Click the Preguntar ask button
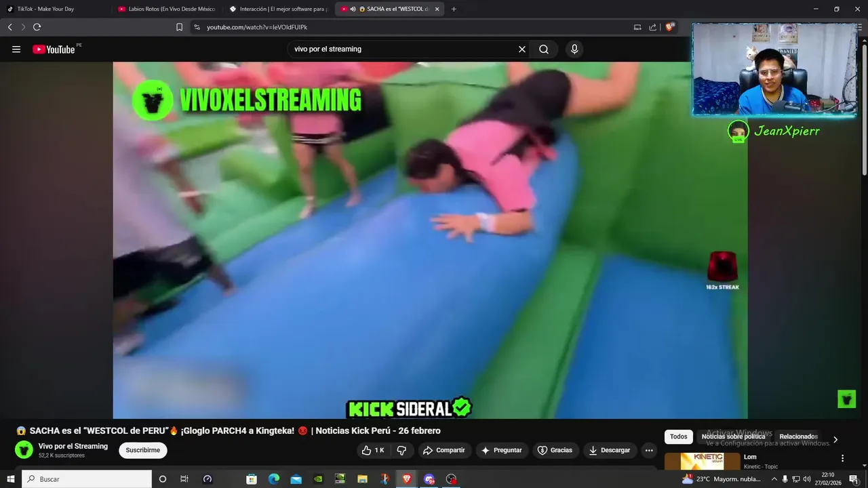 [502, 450]
